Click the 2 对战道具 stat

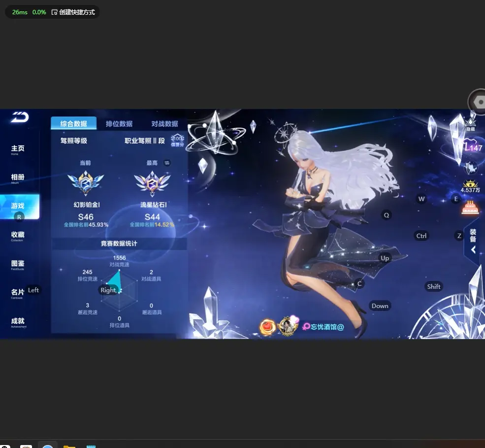click(151, 275)
